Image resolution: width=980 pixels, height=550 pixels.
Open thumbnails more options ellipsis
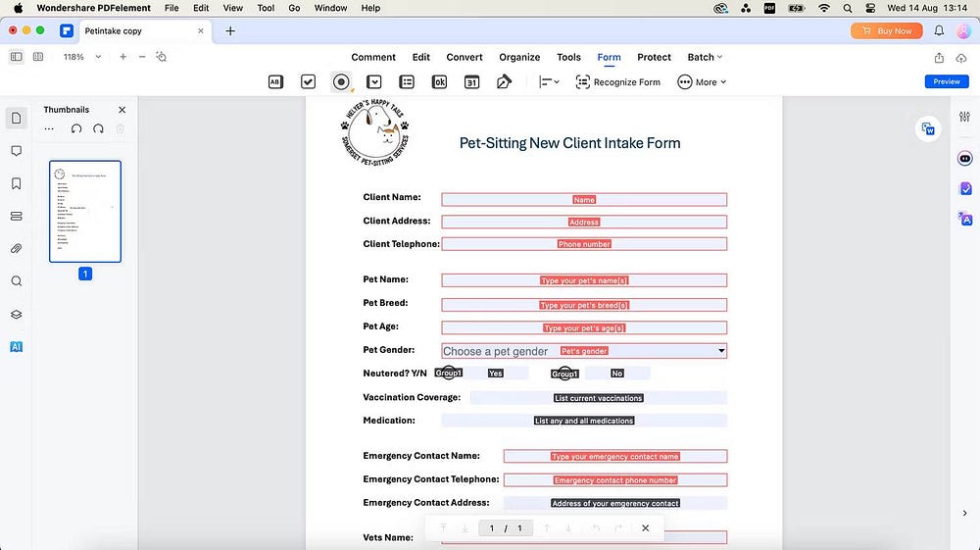[49, 128]
